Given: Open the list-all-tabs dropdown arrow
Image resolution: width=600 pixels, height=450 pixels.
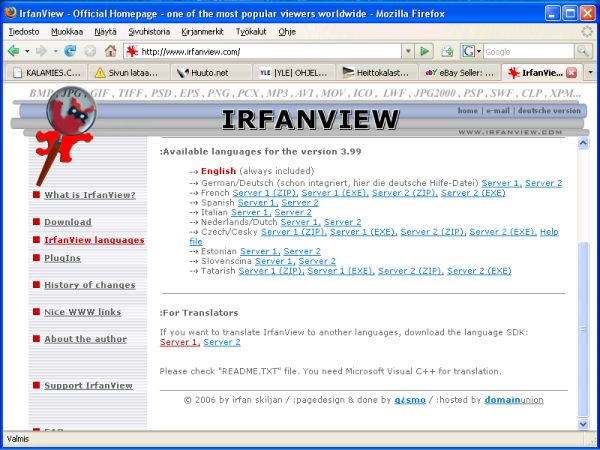Looking at the screenshot, I should tap(590, 73).
